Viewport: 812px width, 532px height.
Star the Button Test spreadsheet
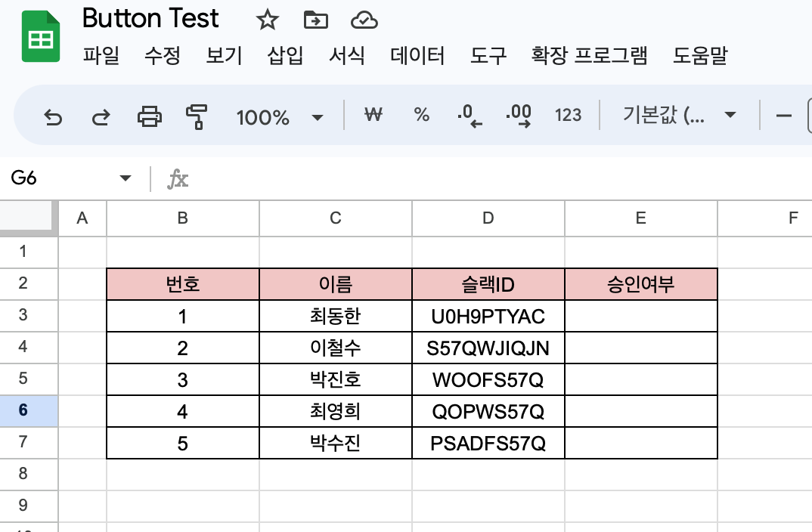tap(267, 20)
